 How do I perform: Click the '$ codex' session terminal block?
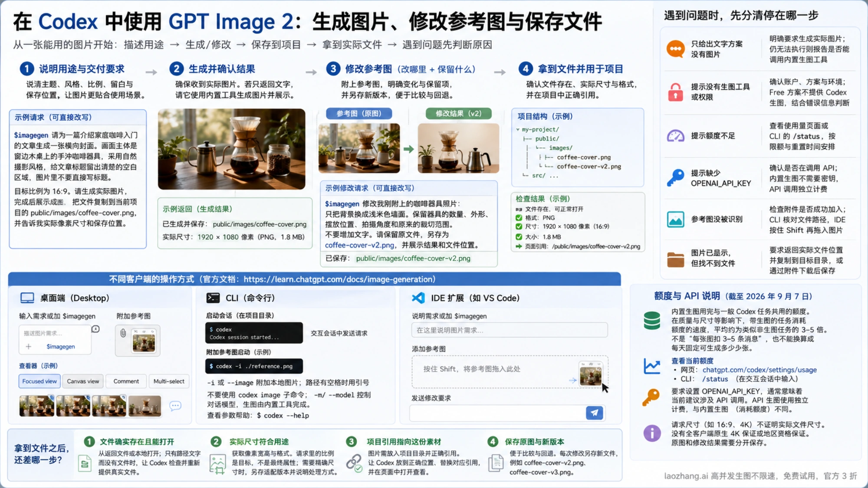254,333
